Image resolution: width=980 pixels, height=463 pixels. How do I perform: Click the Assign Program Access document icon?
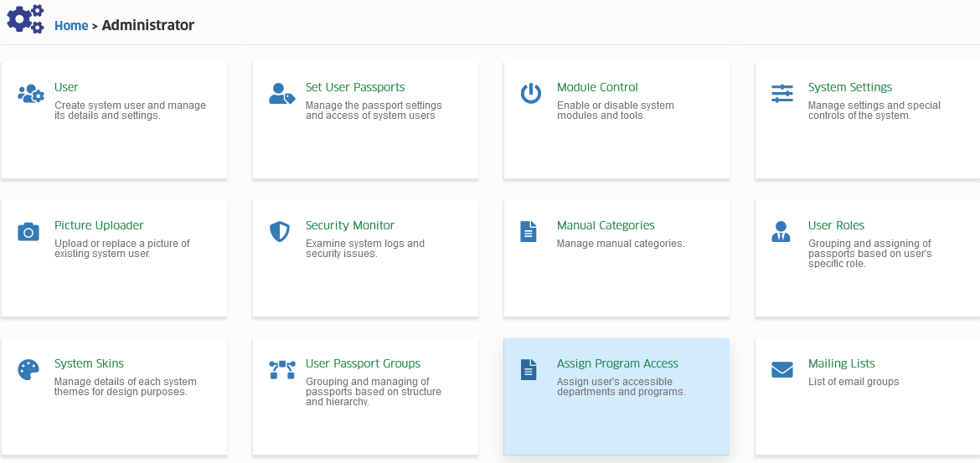click(529, 370)
